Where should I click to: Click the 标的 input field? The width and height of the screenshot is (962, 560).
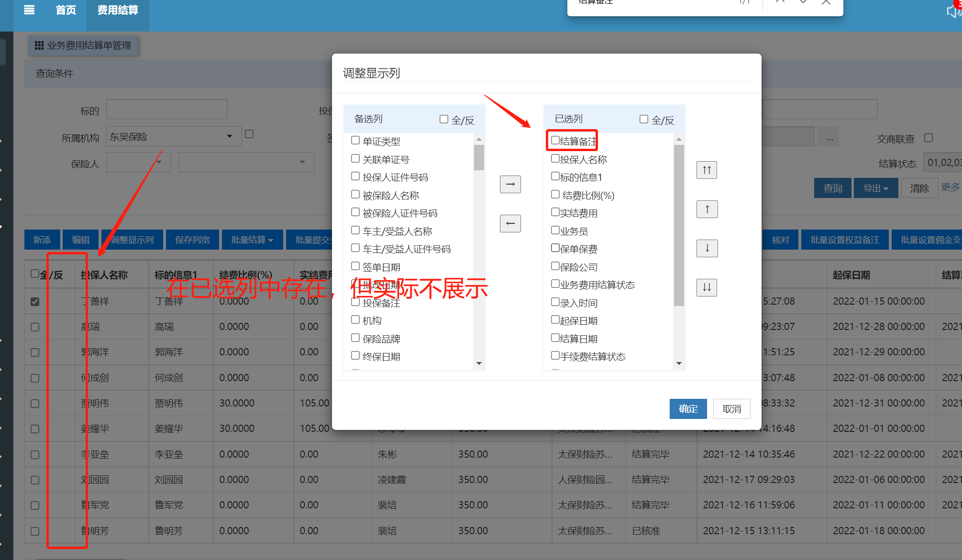point(166,110)
